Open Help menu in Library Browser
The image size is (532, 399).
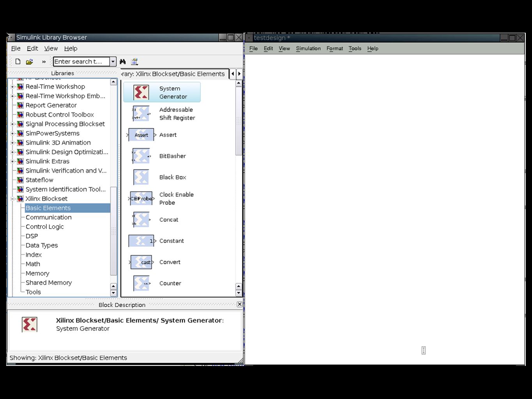pyautogui.click(x=71, y=48)
